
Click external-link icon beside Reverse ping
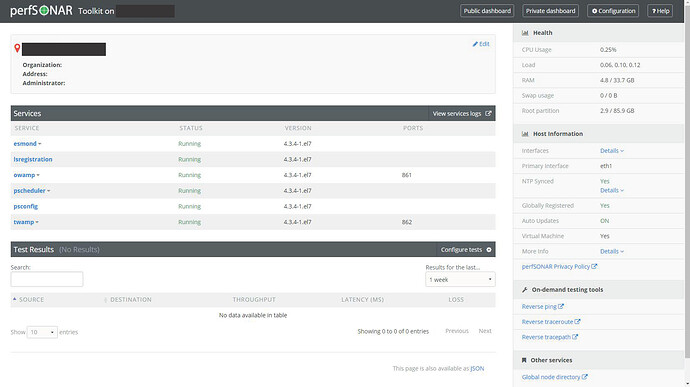point(561,306)
